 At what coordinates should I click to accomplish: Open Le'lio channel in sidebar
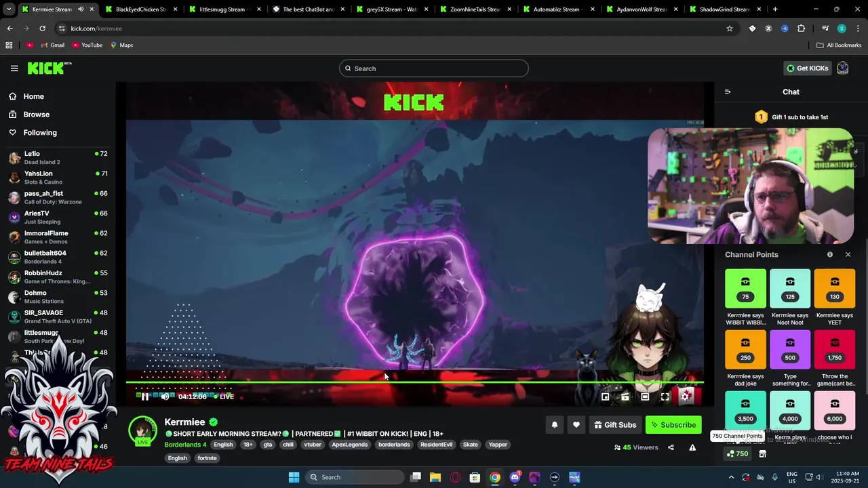pos(58,158)
